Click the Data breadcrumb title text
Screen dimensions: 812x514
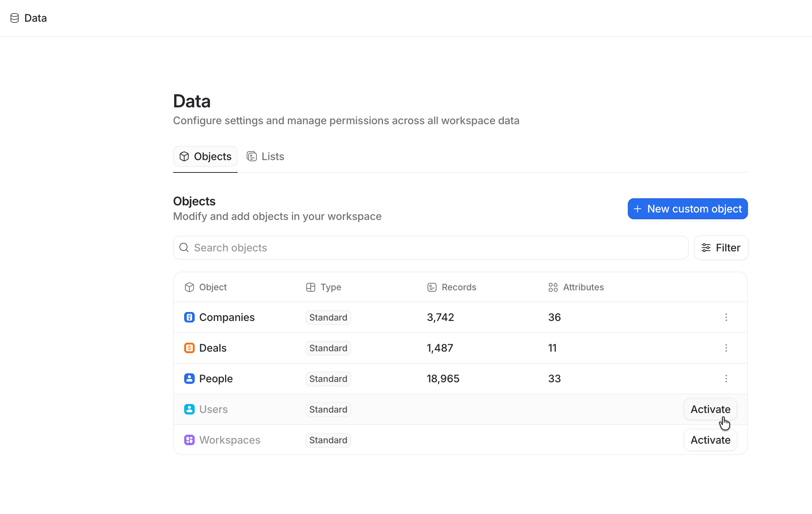click(x=36, y=18)
